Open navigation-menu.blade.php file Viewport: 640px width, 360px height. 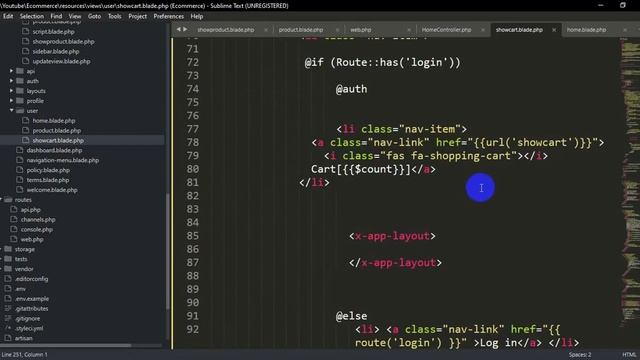pos(63,160)
